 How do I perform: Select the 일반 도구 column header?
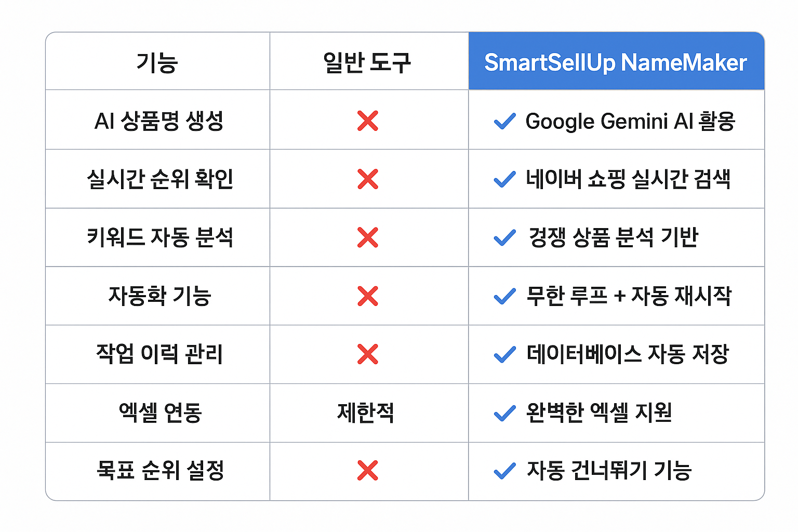pos(367,63)
